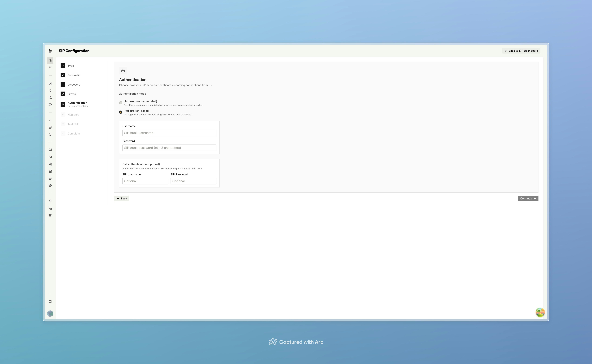Click the SIP trunk username field
592x364 pixels.
coord(169,133)
